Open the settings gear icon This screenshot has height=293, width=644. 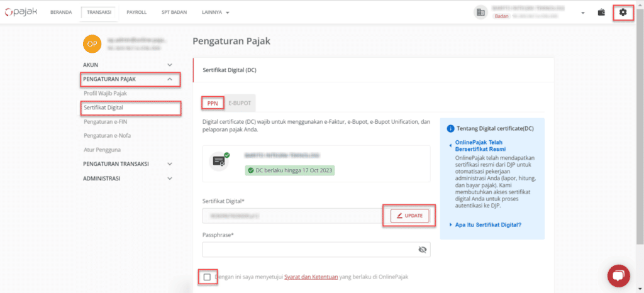pos(623,13)
